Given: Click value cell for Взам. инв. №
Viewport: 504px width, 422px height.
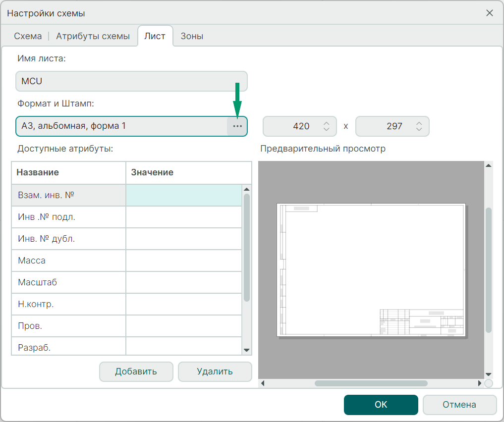Looking at the screenshot, I should coord(183,195).
